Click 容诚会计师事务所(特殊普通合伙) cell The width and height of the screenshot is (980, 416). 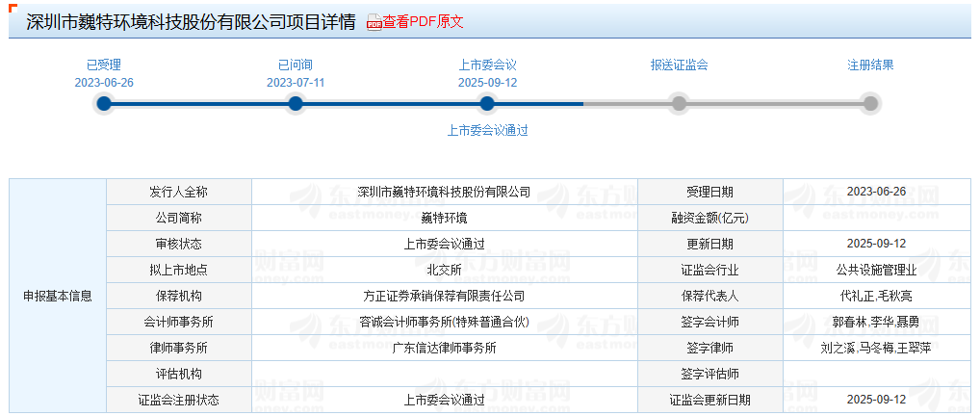[445, 323]
